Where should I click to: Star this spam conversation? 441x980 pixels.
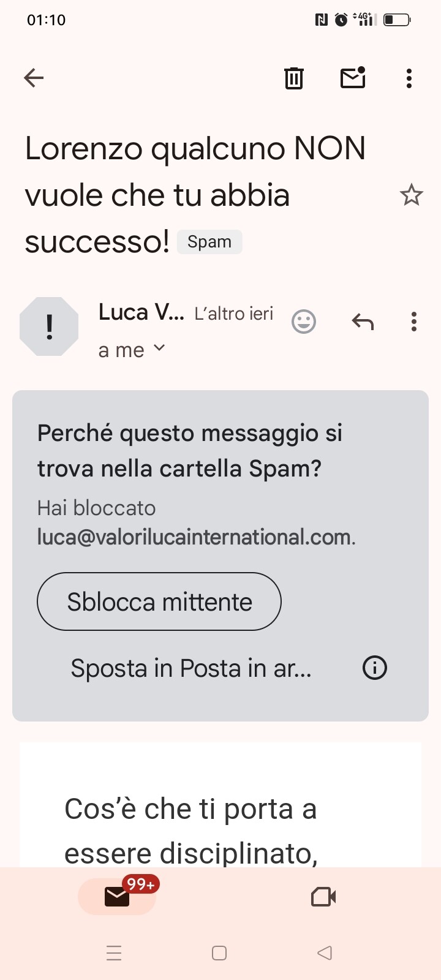[x=411, y=195]
